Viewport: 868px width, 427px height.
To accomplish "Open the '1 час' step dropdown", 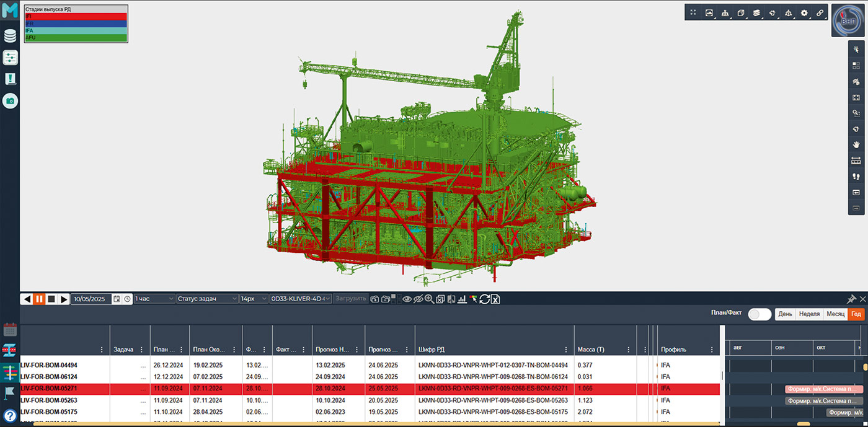I will click(154, 299).
